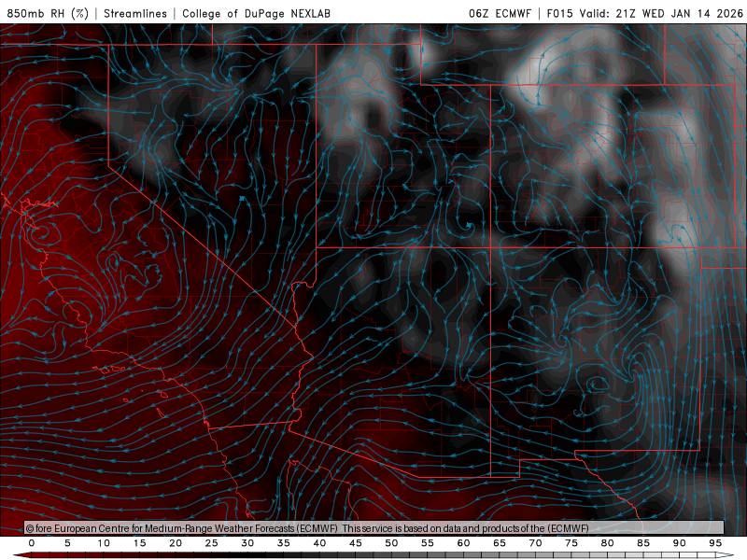Click the "25" label on the color scale
Screen dimensions: 747x560
[x=212, y=543]
